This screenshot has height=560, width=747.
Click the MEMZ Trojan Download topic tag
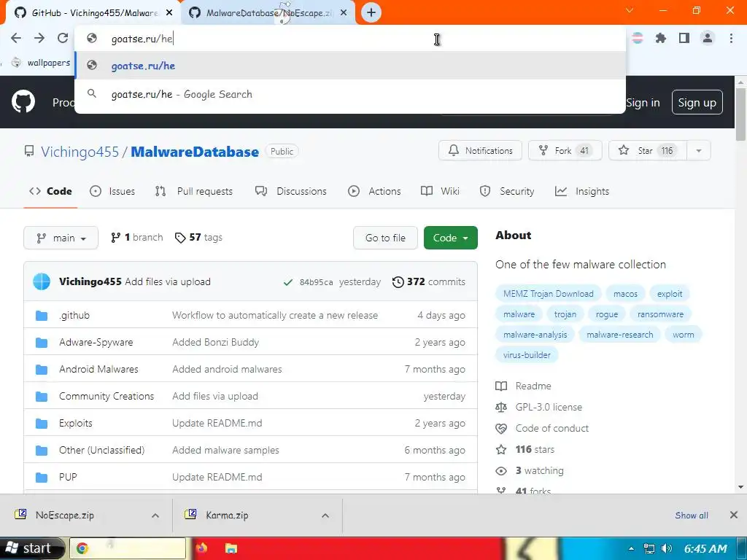[x=549, y=294]
